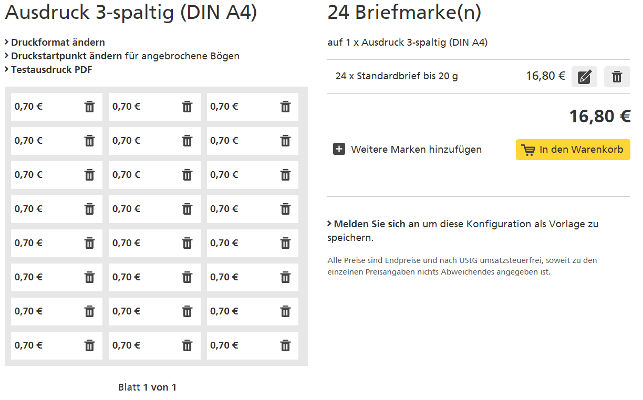Screen dimensions: 643x400
Task: Delete the stamp in row 4, column 1
Action: [89, 209]
